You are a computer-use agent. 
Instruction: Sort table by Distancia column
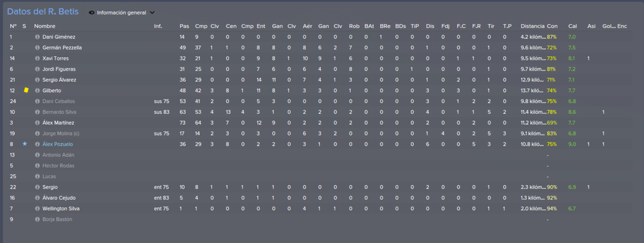[532, 26]
